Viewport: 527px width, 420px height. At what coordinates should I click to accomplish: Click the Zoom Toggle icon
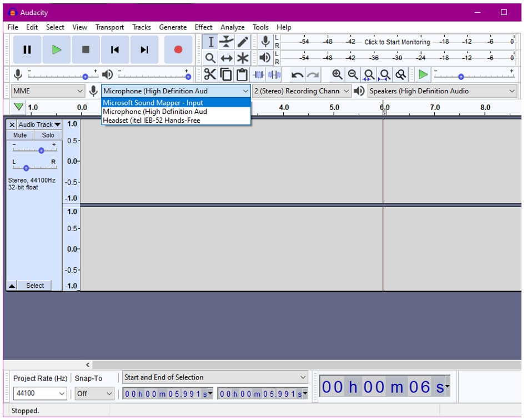[x=400, y=74]
